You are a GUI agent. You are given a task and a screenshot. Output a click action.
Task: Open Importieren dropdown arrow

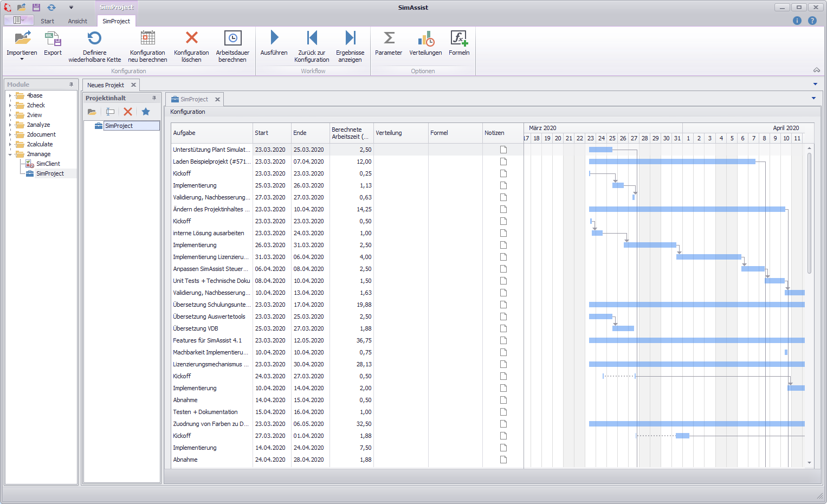[x=22, y=59]
